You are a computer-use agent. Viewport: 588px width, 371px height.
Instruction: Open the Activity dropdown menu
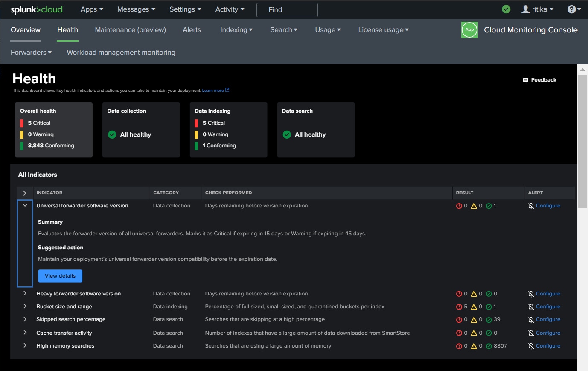coord(230,9)
